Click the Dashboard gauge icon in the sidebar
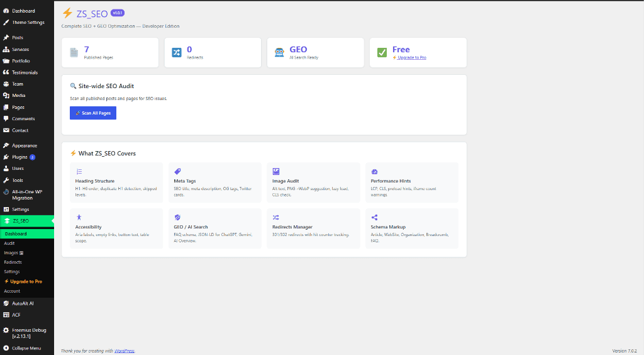 point(6,11)
